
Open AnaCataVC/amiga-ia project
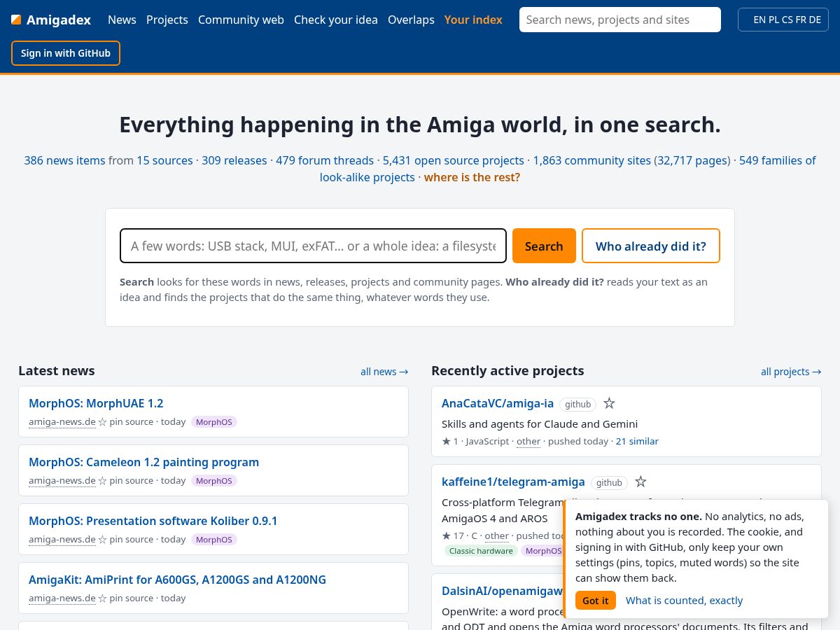(x=498, y=403)
